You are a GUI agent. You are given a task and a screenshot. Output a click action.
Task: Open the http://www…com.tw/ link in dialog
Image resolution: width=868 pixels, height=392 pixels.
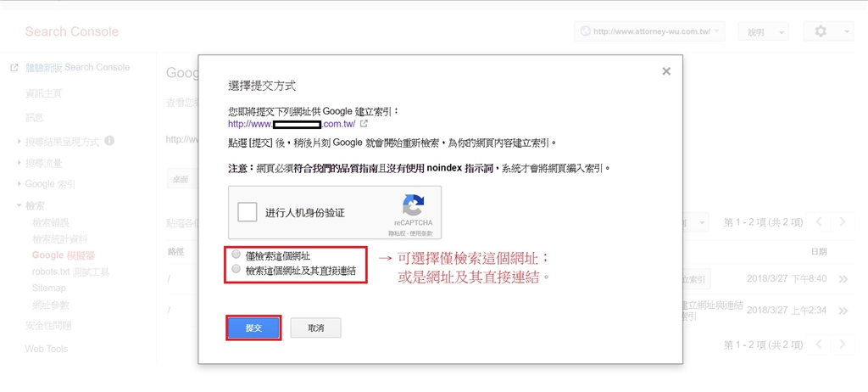292,124
